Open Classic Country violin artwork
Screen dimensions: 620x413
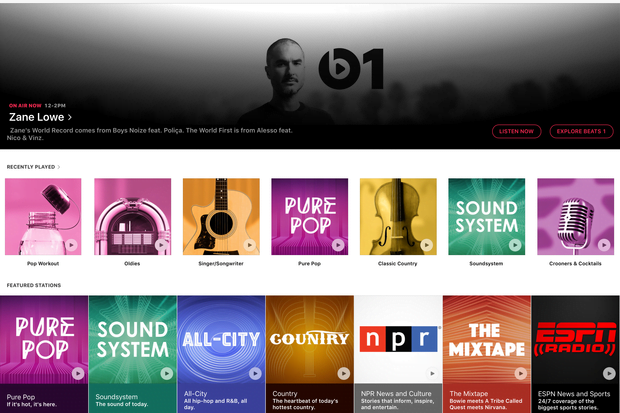tap(398, 216)
